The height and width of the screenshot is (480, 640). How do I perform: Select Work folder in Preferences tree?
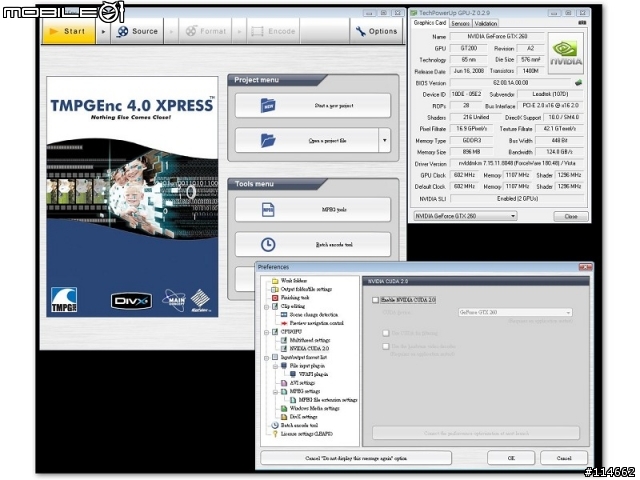(x=293, y=281)
